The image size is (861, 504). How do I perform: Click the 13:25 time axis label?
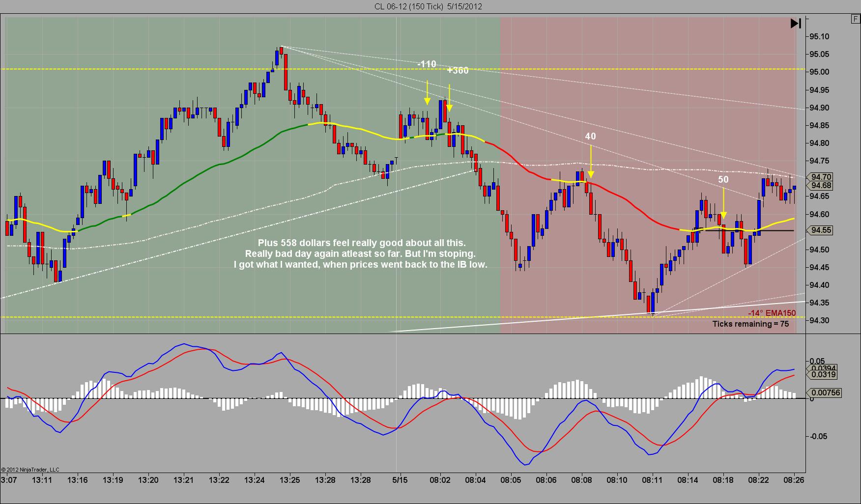[x=289, y=480]
